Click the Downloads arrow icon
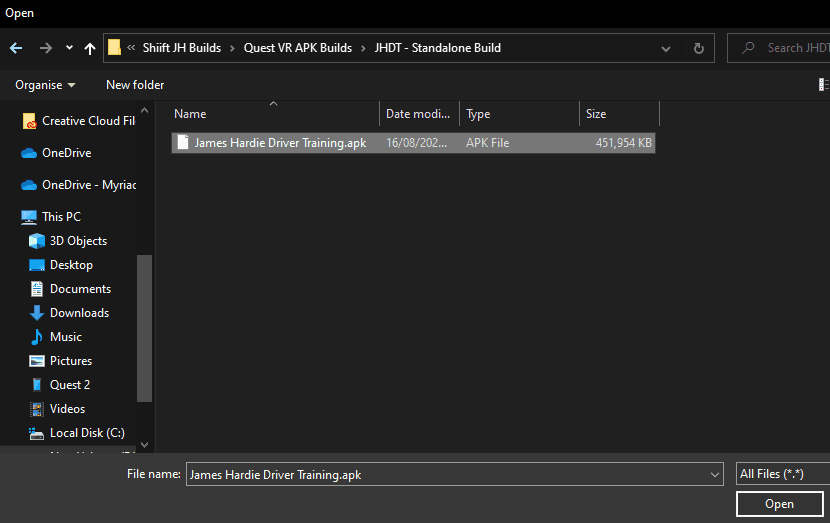This screenshot has height=523, width=830. (x=37, y=313)
